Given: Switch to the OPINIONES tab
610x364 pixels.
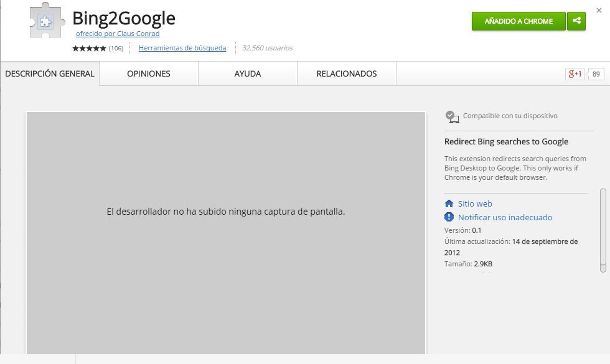Looking at the screenshot, I should click(x=149, y=73).
